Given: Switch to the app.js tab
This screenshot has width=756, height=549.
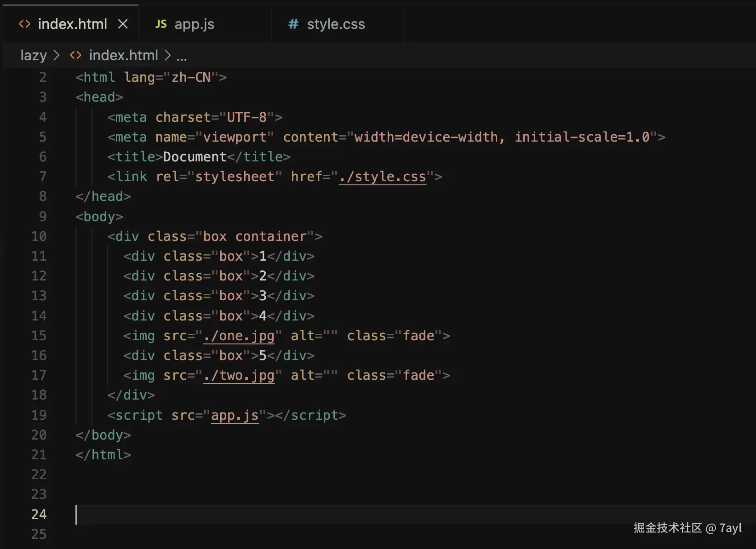Looking at the screenshot, I should [x=194, y=24].
